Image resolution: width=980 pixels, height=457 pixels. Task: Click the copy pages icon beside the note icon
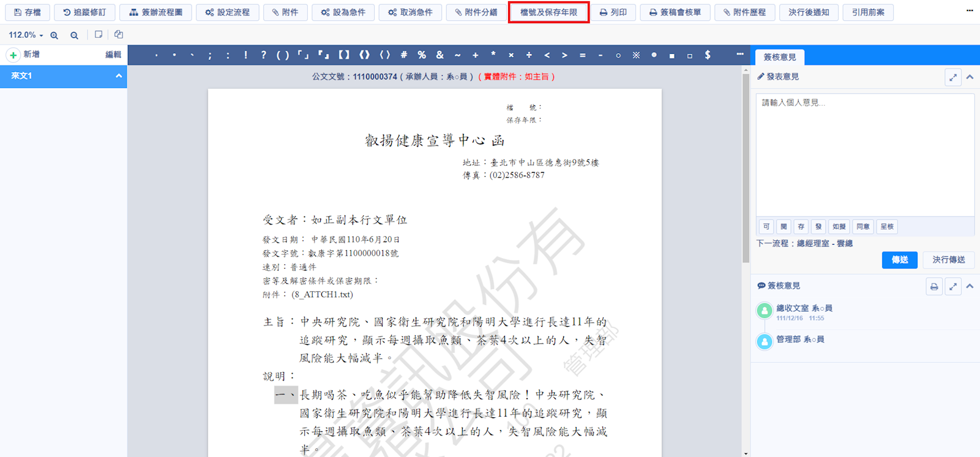[x=119, y=35]
